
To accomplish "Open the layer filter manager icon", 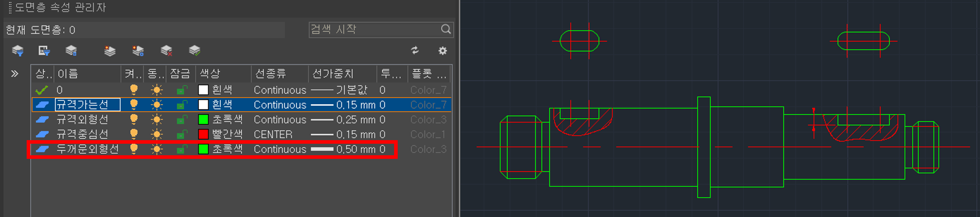I will pyautogui.click(x=17, y=50).
